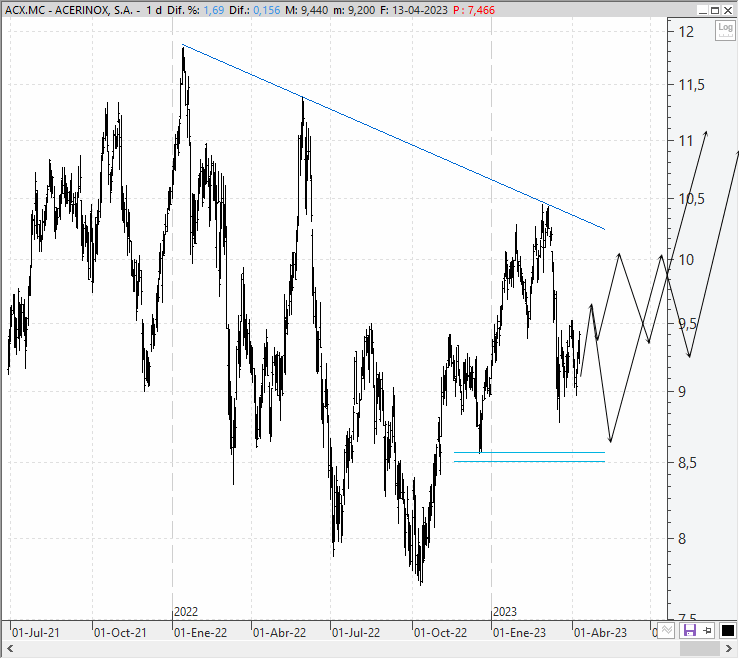Click the 2023 year marker

click(505, 612)
